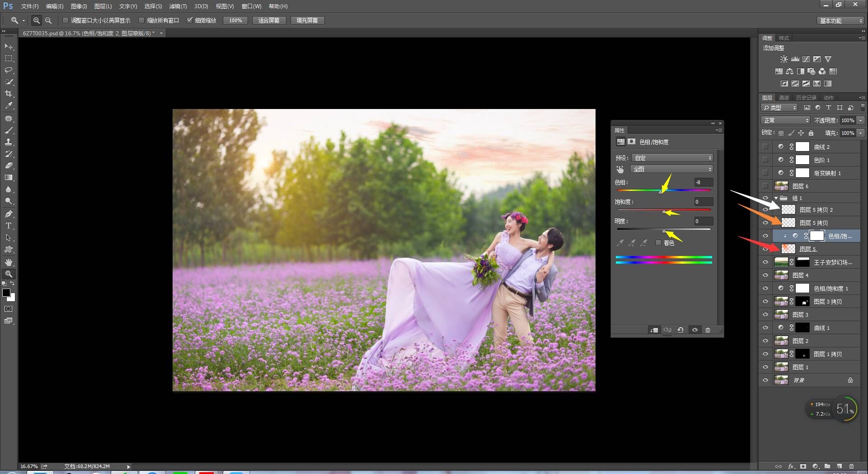The image size is (868, 474).
Task: Uncheck the 细微缩放 checkbox
Action: [x=190, y=20]
